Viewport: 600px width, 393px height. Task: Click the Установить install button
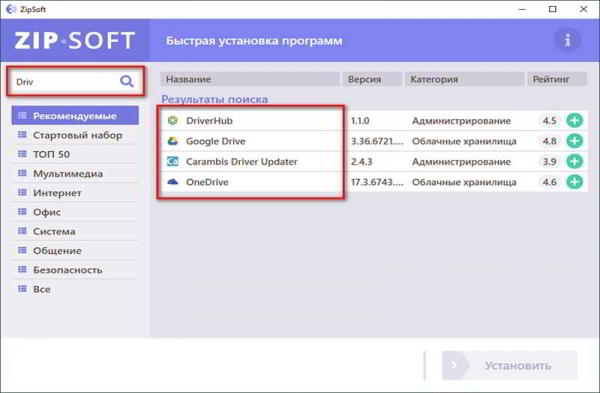point(509,365)
